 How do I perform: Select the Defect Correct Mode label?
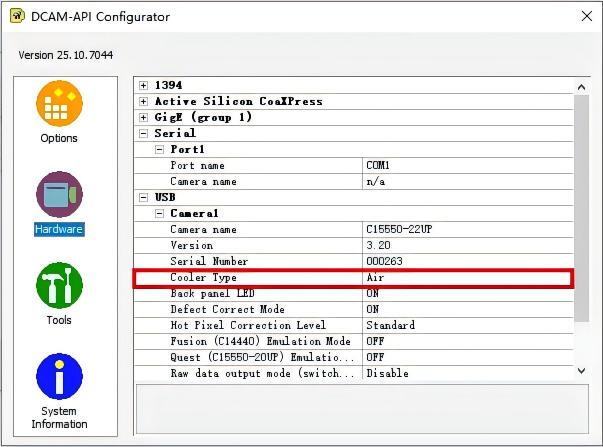tap(228, 309)
